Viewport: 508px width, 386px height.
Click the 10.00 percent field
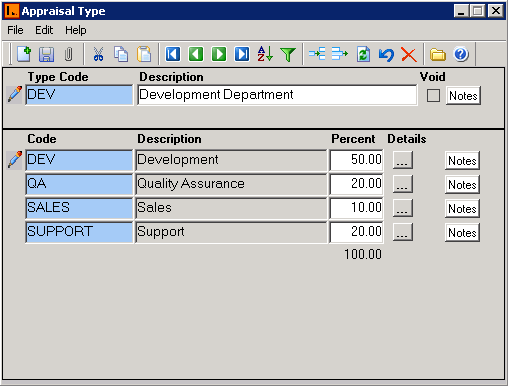tap(356, 208)
